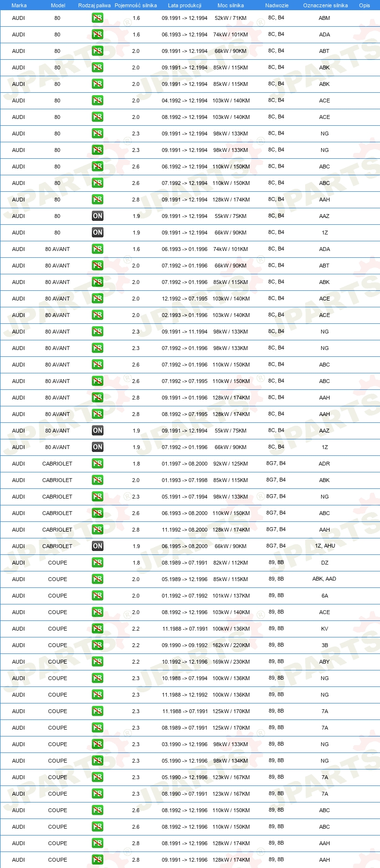Click petrol icon in Audi 80 AAH row
The height and width of the screenshot is (868, 380).
[98, 200]
